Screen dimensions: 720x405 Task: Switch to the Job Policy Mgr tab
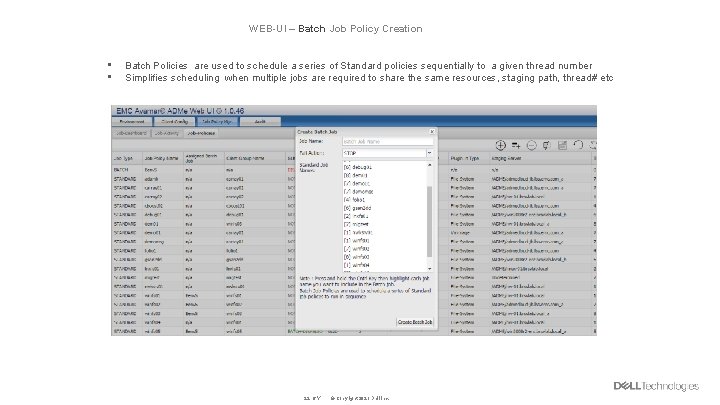(x=217, y=122)
